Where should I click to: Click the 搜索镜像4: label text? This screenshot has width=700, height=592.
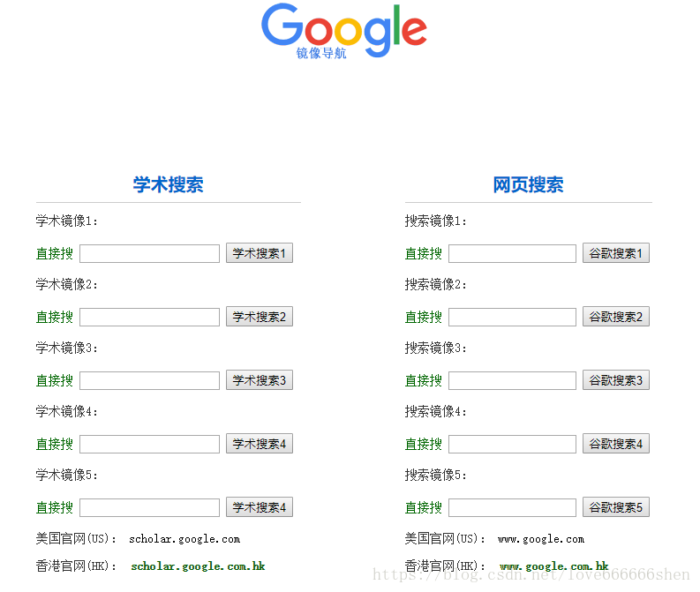click(x=436, y=411)
